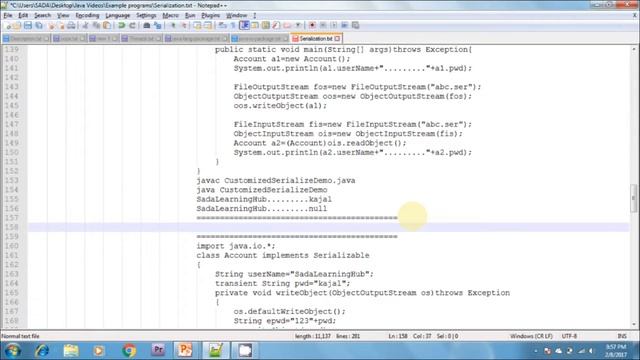Screen dimensions: 640x360
Task: Open the Windows Start button
Action: pyautogui.click(x=13, y=351)
